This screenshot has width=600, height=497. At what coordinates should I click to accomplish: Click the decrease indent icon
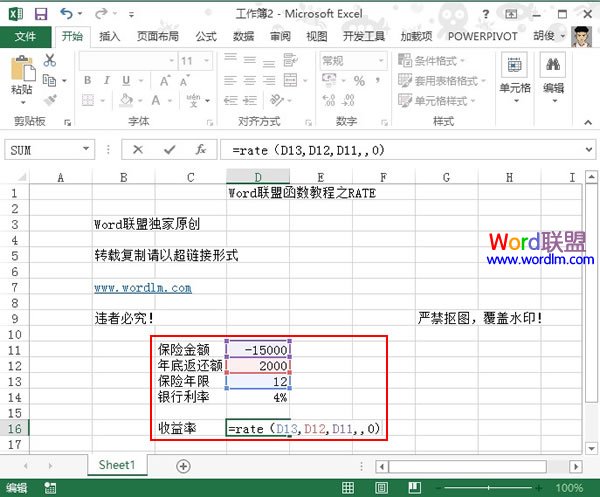(x=230, y=101)
